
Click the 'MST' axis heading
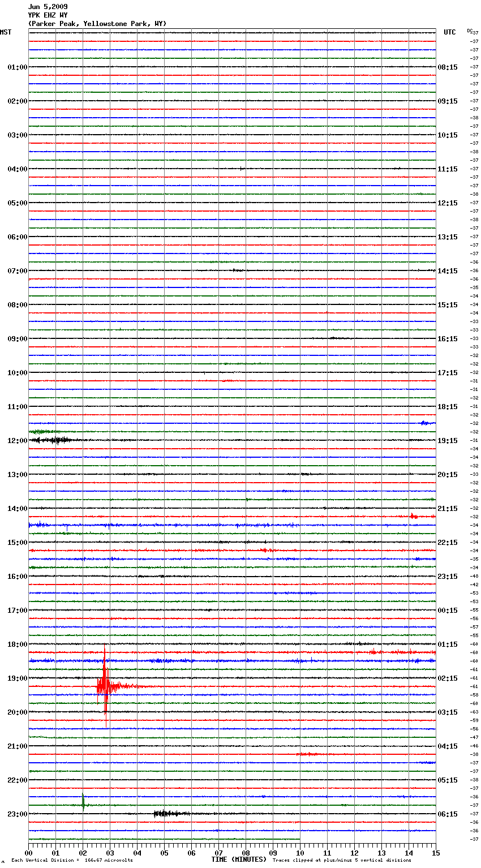[x=6, y=32]
